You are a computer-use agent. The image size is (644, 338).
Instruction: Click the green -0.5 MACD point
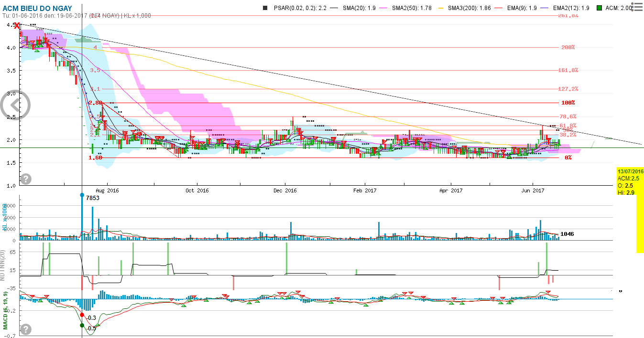point(82,326)
